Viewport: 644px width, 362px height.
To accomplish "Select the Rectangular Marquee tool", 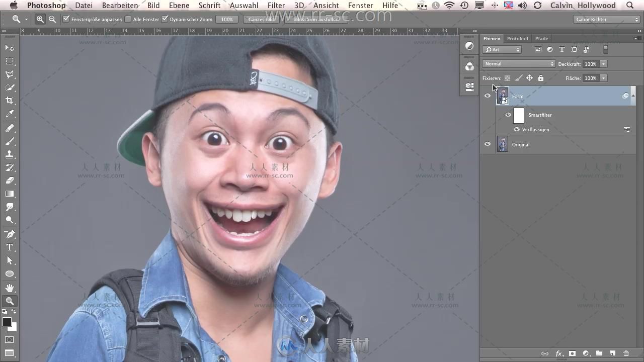I will coord(10,61).
